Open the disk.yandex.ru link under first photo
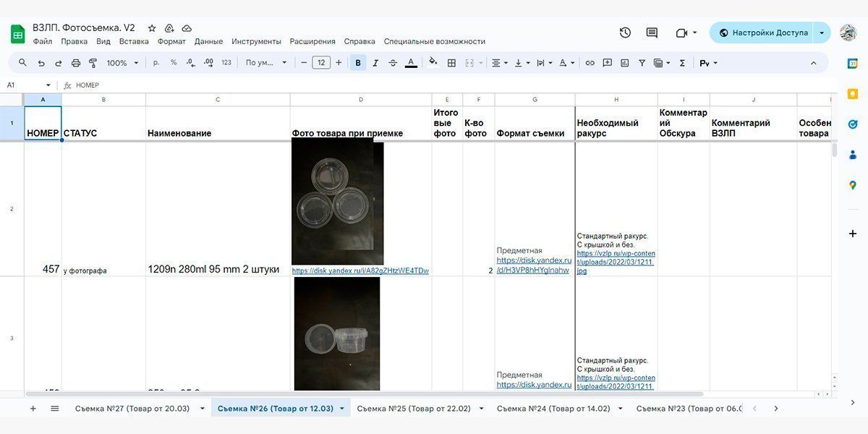The image size is (868, 434). click(360, 271)
